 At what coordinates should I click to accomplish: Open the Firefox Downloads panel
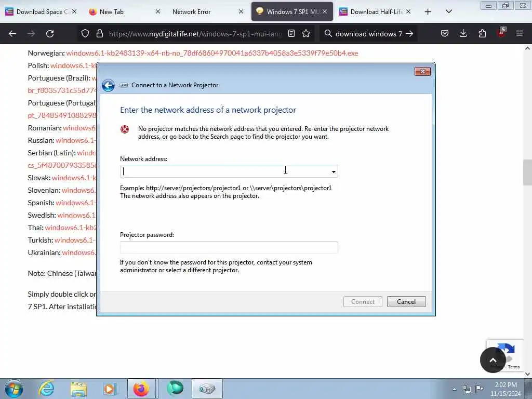[x=463, y=34]
